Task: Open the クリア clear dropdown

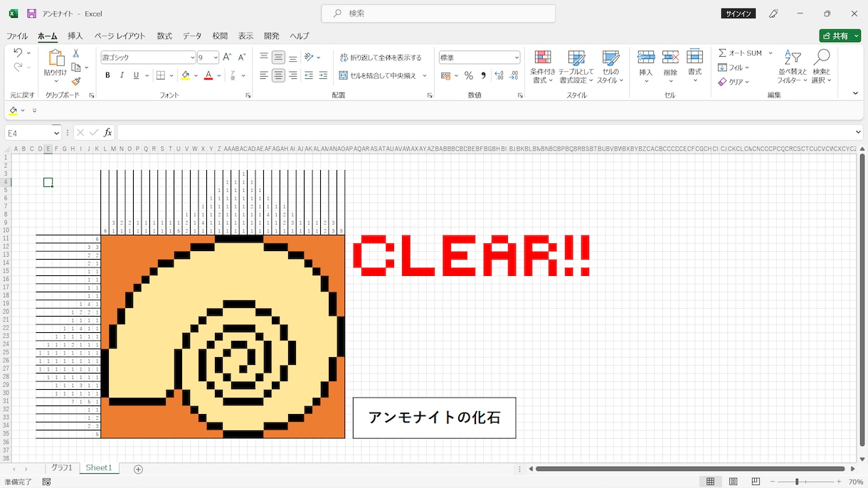Action: click(x=734, y=82)
